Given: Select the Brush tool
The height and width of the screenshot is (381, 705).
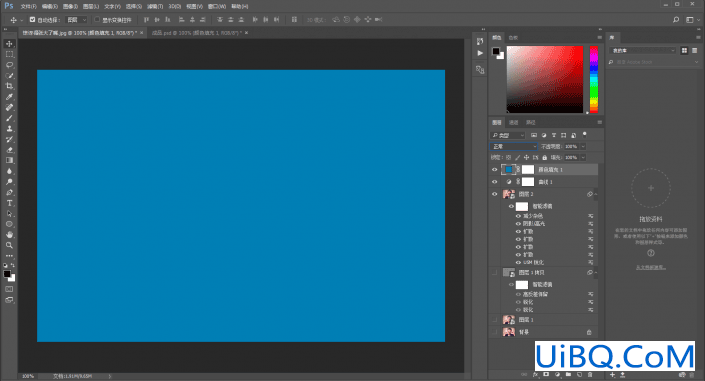Looking at the screenshot, I should [9, 118].
